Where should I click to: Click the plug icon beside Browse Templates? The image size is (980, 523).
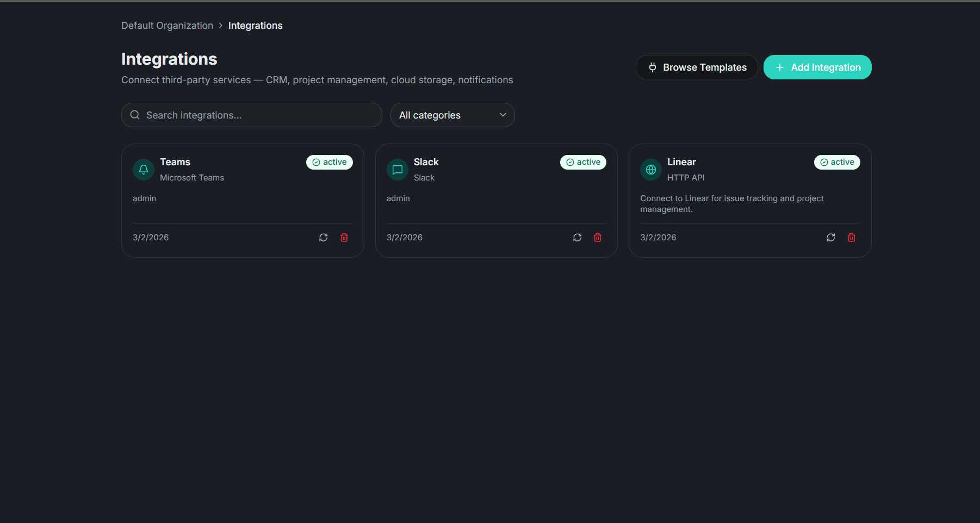652,67
